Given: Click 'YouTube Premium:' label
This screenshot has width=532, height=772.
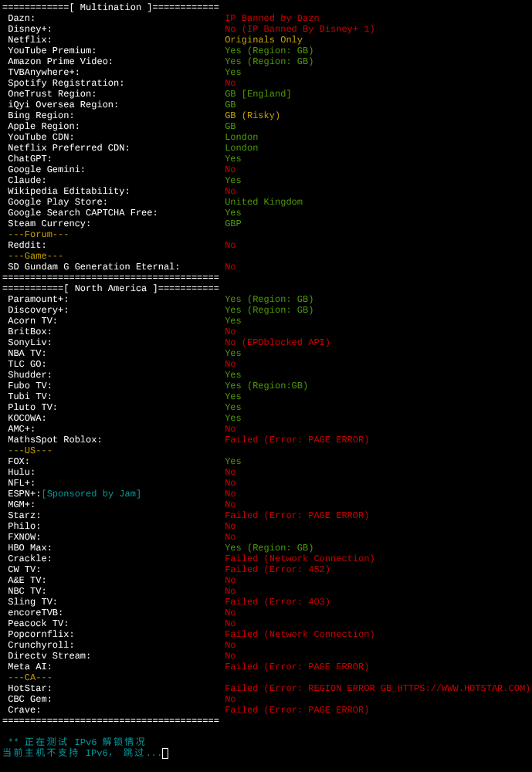Looking at the screenshot, I should [52, 51].
